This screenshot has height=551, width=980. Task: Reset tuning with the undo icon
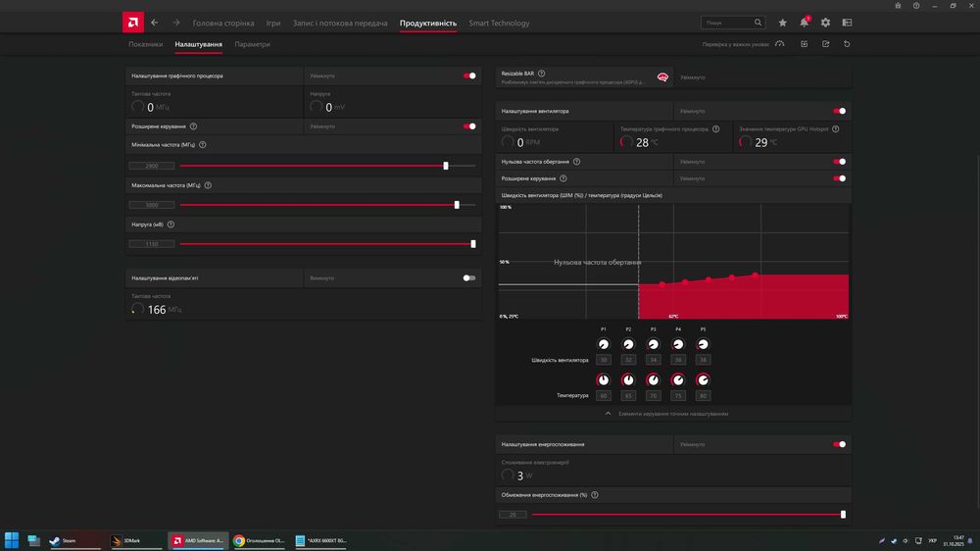coord(847,44)
